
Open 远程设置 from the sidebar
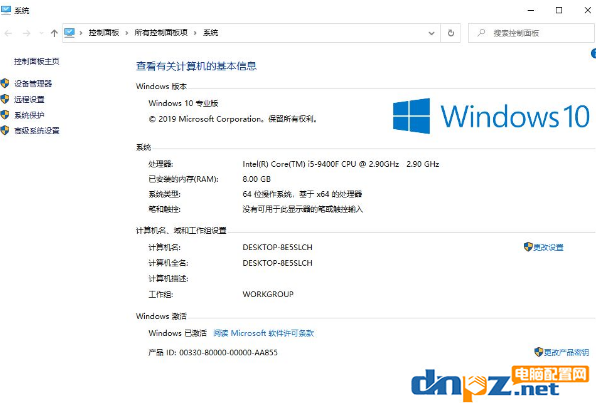pos(29,100)
